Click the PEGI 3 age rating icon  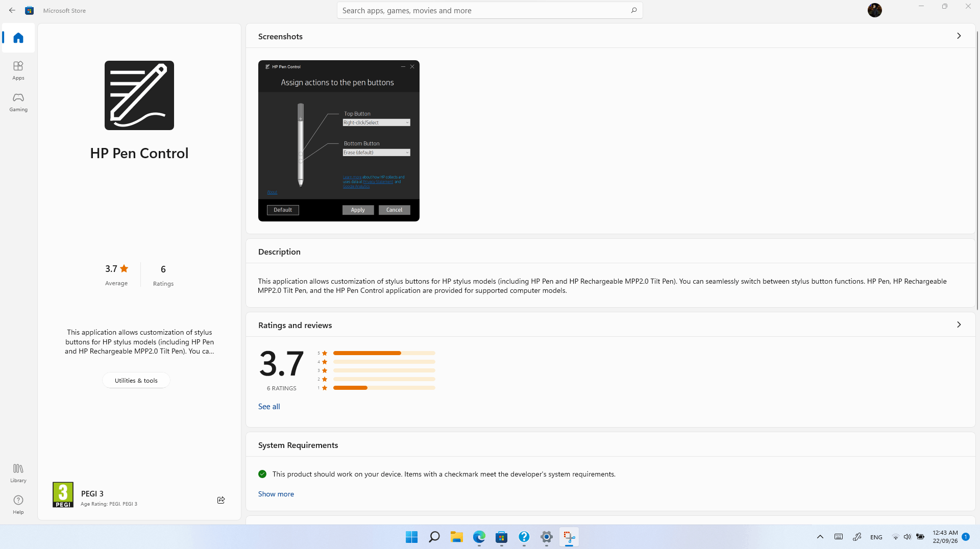[62, 494]
